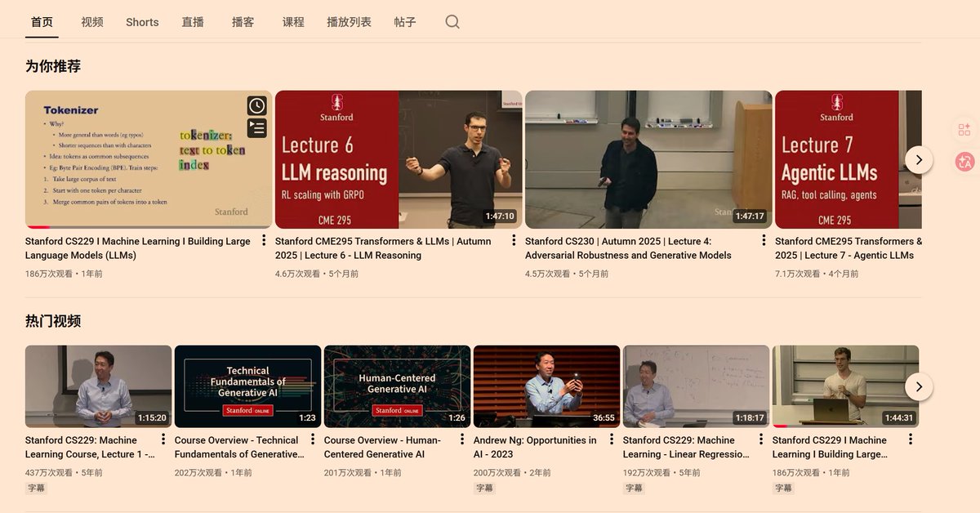
Task: Click the 7.1万次观看 • 4个月前 metadata
Action: 817,274
